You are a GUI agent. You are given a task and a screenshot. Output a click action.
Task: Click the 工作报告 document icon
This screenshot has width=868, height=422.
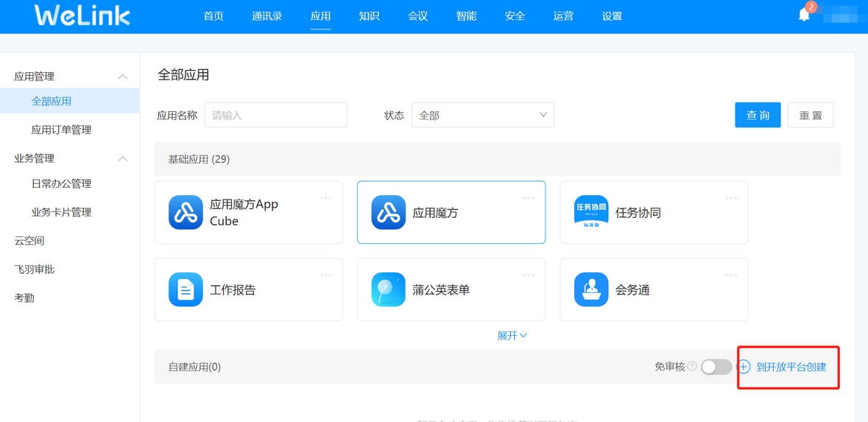coord(186,289)
